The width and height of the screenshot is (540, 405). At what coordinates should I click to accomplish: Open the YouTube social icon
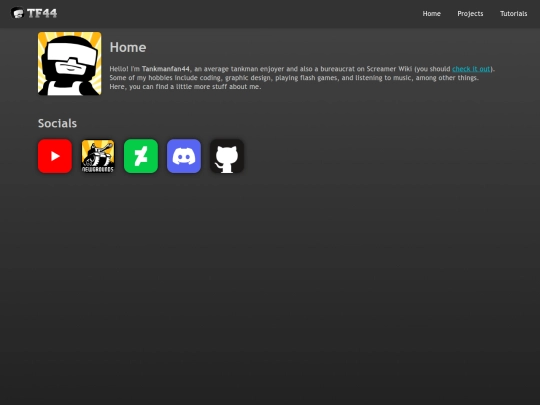55,156
